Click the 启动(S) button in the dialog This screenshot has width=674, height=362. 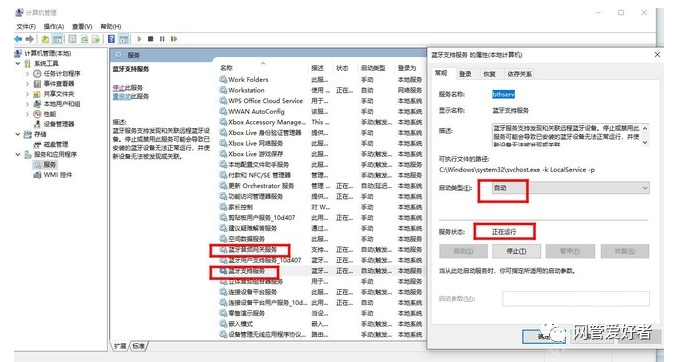coord(463,251)
